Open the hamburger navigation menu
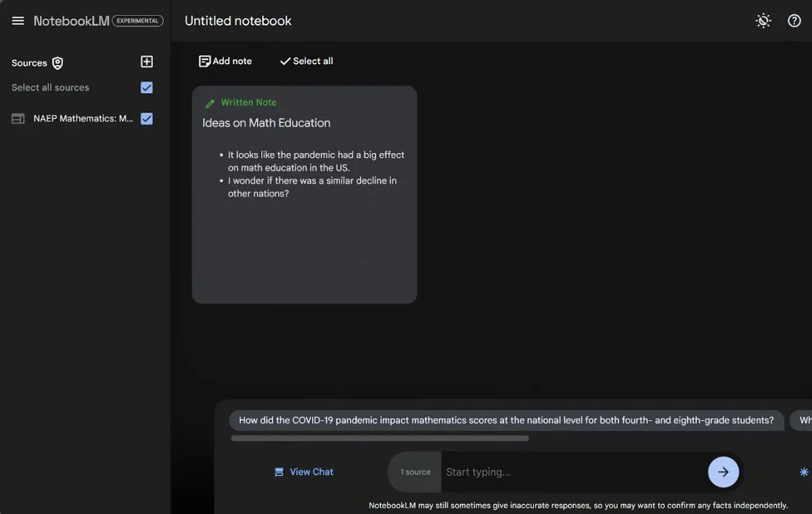Viewport: 812px width, 514px height. [x=18, y=21]
